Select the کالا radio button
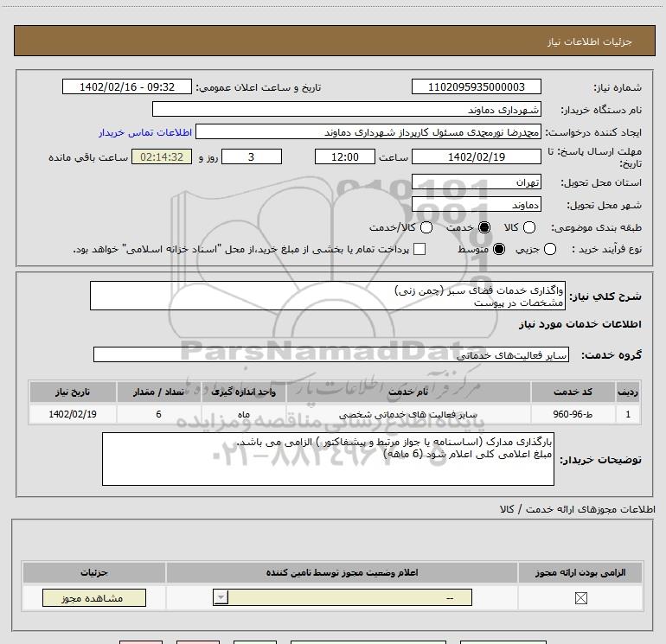The height and width of the screenshot is (644, 666). (x=528, y=227)
